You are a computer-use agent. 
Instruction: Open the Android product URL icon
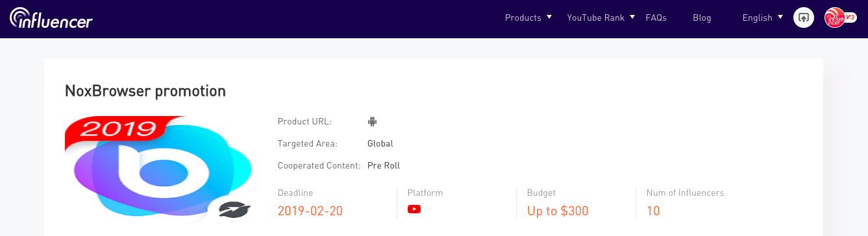tap(372, 121)
